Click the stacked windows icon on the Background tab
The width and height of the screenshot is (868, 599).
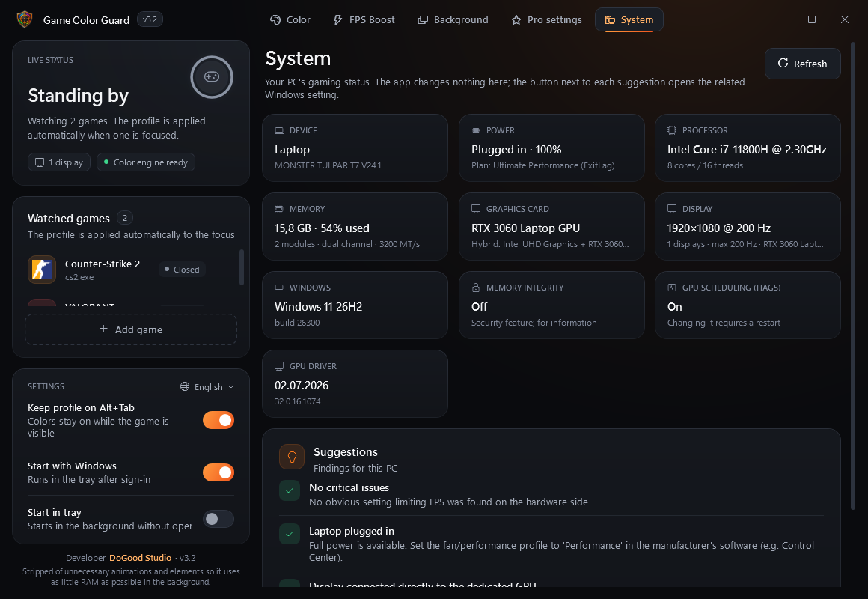422,20
